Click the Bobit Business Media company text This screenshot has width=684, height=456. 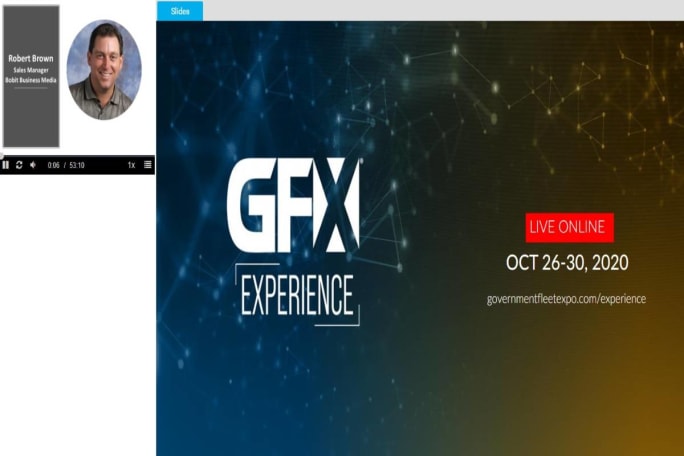(x=31, y=79)
